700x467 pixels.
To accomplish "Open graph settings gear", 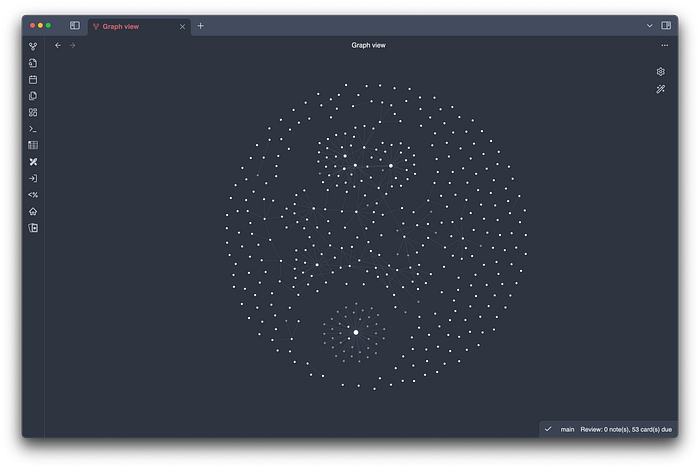I will pos(660,71).
